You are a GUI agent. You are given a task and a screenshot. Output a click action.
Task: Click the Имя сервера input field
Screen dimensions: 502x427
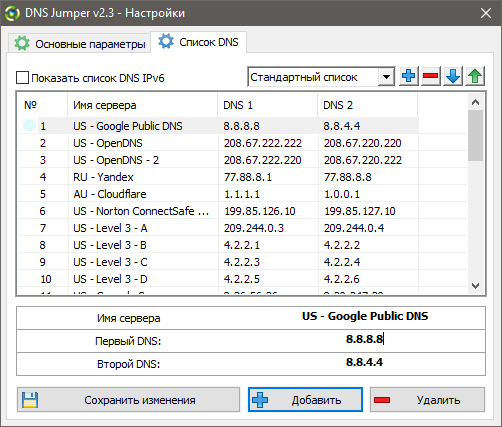pyautogui.click(x=365, y=316)
